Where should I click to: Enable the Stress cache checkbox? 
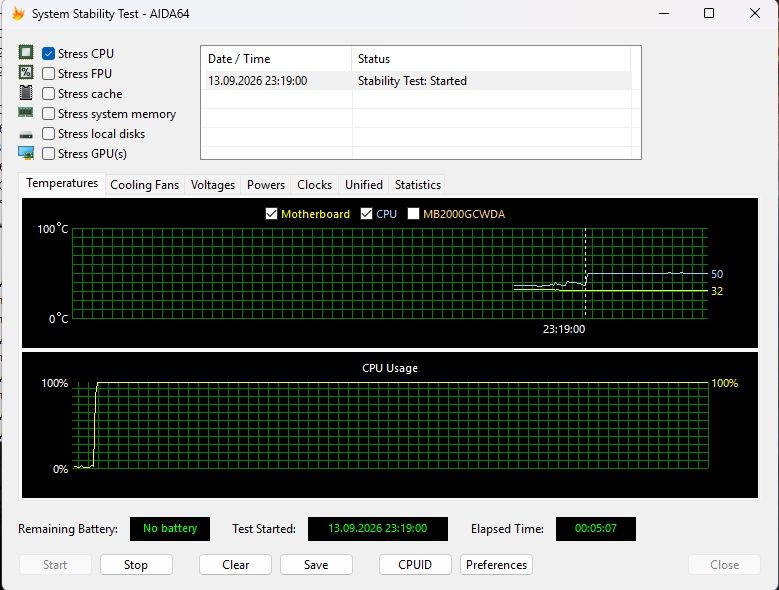tap(48, 94)
